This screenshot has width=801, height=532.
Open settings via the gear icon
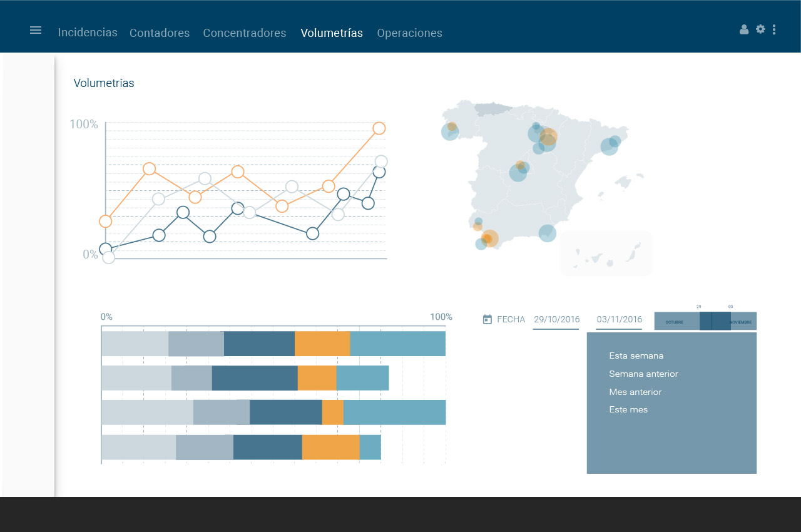[760, 29]
